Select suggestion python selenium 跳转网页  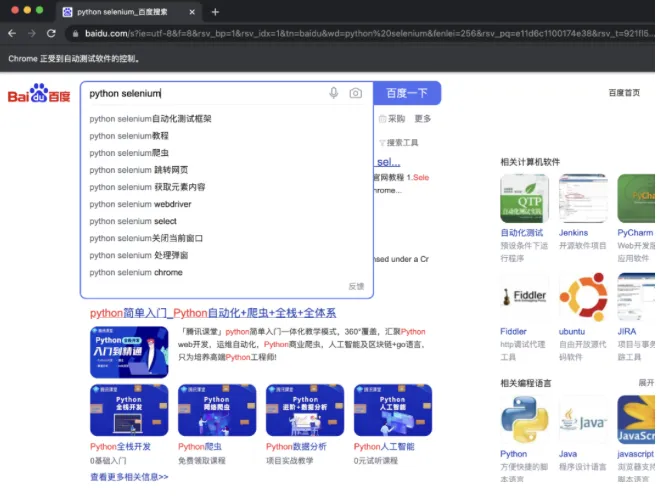[x=138, y=170]
